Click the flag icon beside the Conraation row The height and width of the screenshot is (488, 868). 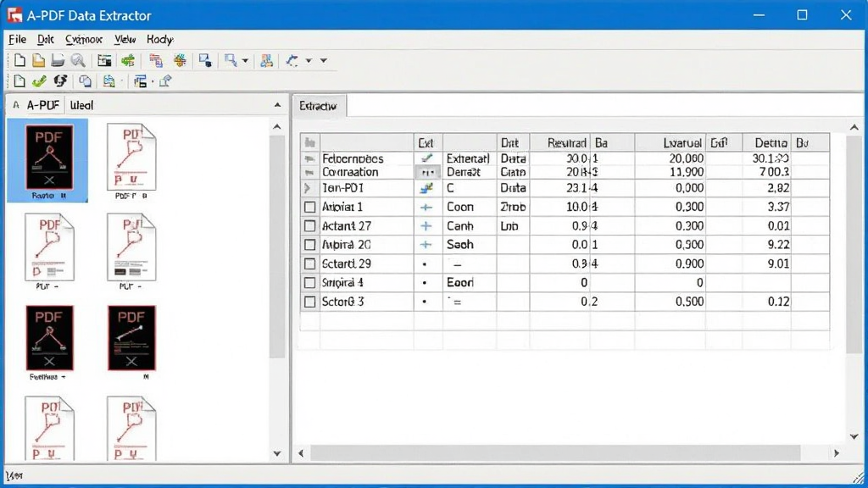pyautogui.click(x=309, y=172)
